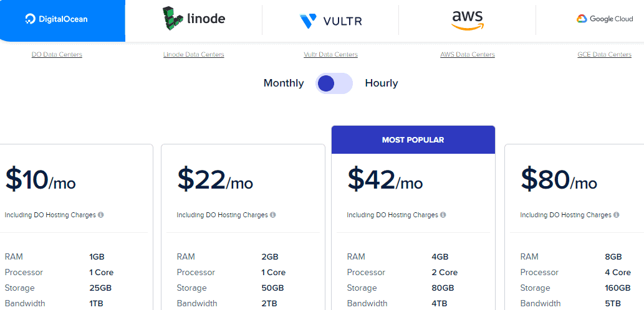The height and width of the screenshot is (310, 644).
Task: Open the Google Cloud provider tab
Action: (603, 19)
